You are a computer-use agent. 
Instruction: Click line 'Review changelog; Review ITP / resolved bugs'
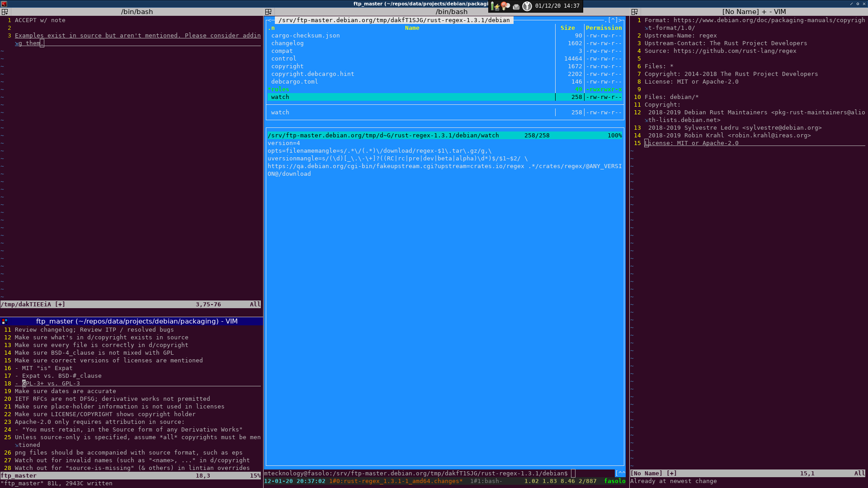(x=94, y=330)
